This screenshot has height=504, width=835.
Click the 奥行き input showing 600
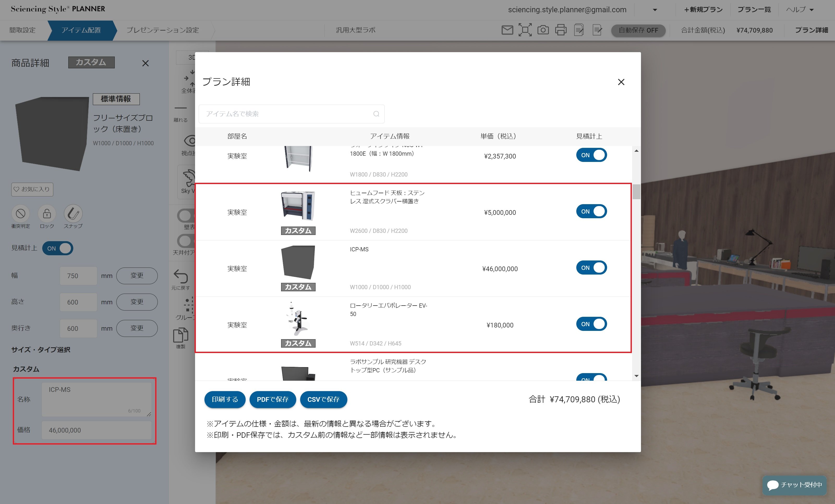(78, 329)
